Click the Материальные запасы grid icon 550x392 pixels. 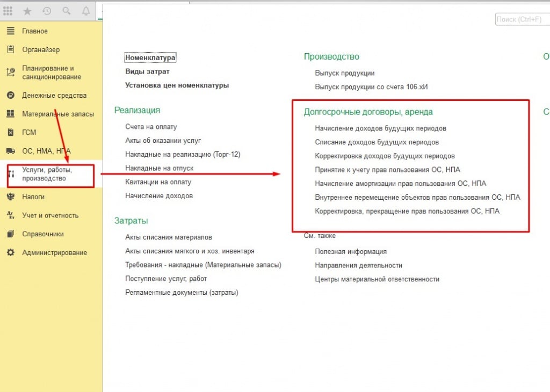[x=10, y=114]
